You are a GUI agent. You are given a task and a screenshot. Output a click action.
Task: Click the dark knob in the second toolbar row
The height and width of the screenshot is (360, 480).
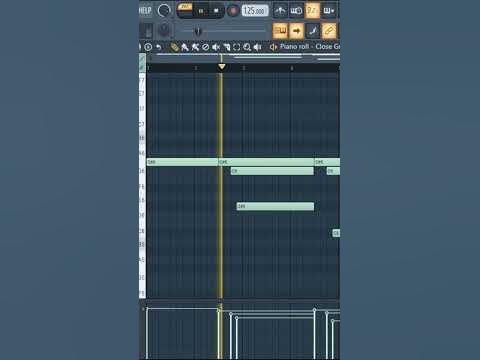click(164, 31)
